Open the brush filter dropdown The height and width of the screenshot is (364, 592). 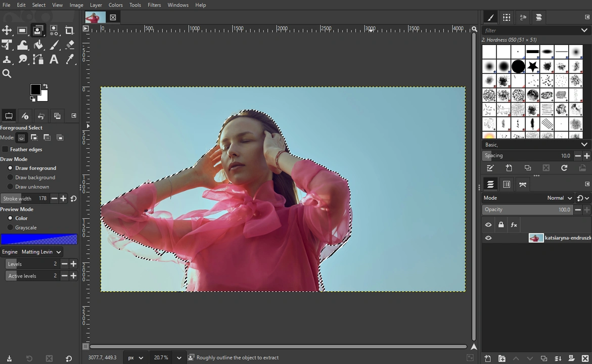(584, 30)
